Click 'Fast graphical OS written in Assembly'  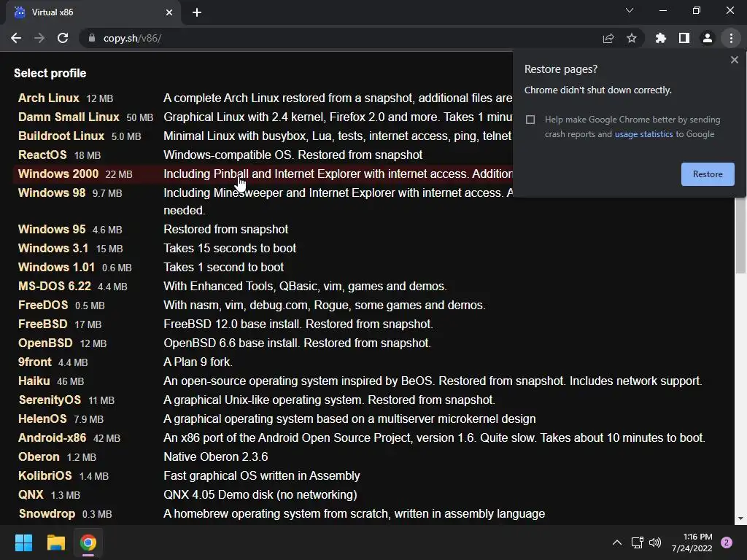pyautogui.click(x=262, y=477)
